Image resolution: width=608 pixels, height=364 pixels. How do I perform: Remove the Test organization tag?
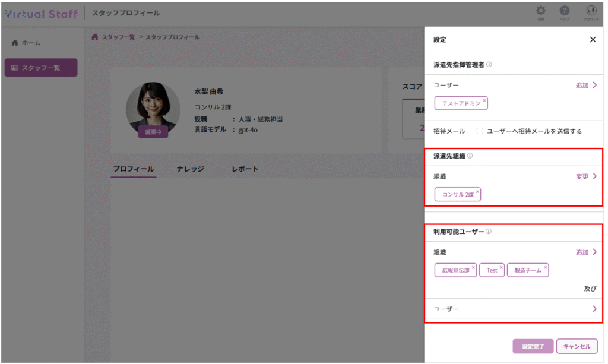[x=501, y=267]
